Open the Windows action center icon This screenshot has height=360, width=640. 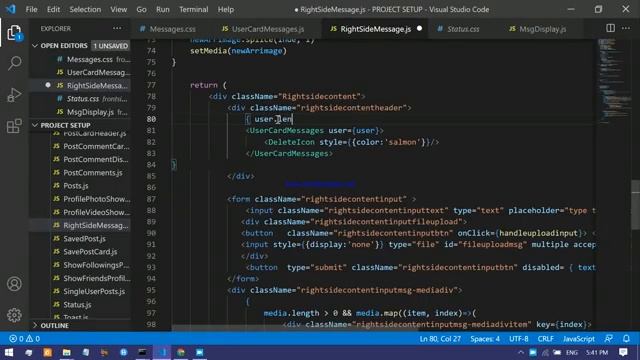[x=623, y=352]
